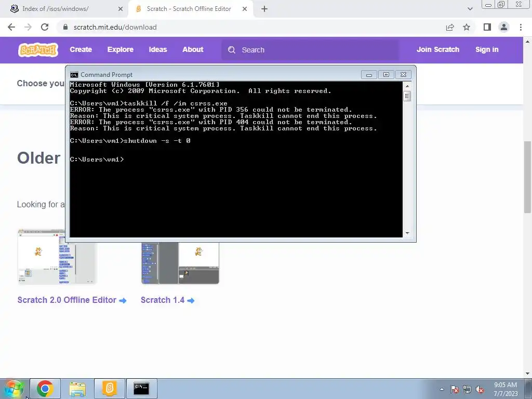Click Command Prompt scrollbar down arrow
This screenshot has height=399, width=532.
(407, 233)
